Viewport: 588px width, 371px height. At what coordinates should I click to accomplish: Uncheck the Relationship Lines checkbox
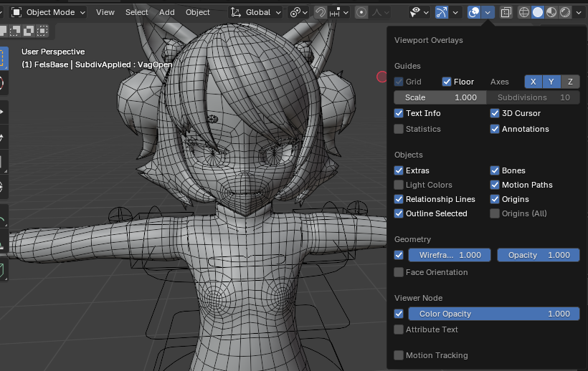(x=399, y=199)
